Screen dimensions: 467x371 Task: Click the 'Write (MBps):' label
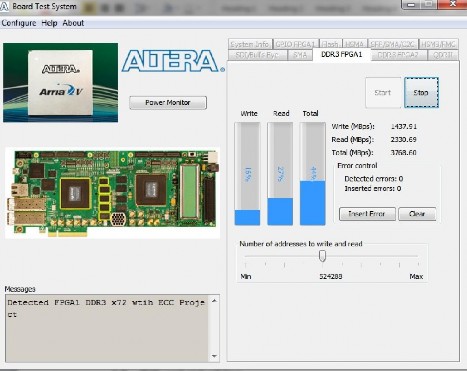[x=353, y=127]
